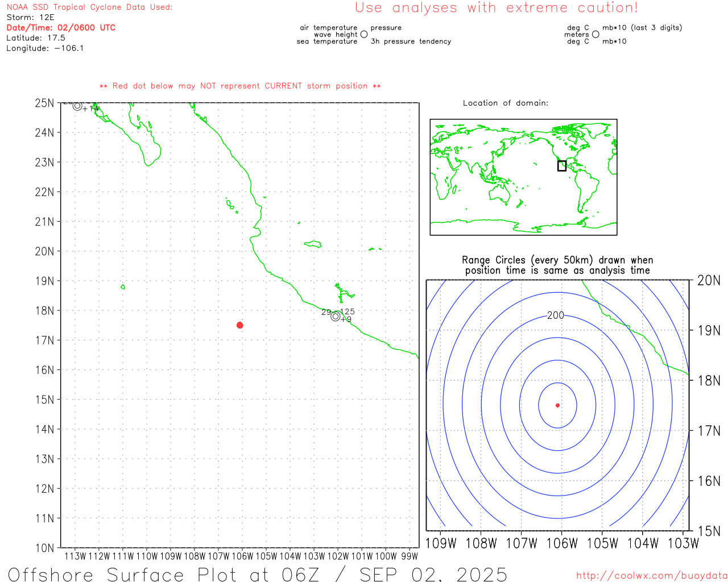Image resolution: width=728 pixels, height=582 pixels.
Task: Click the '106W' longitude label on main map
Action: tap(242, 556)
